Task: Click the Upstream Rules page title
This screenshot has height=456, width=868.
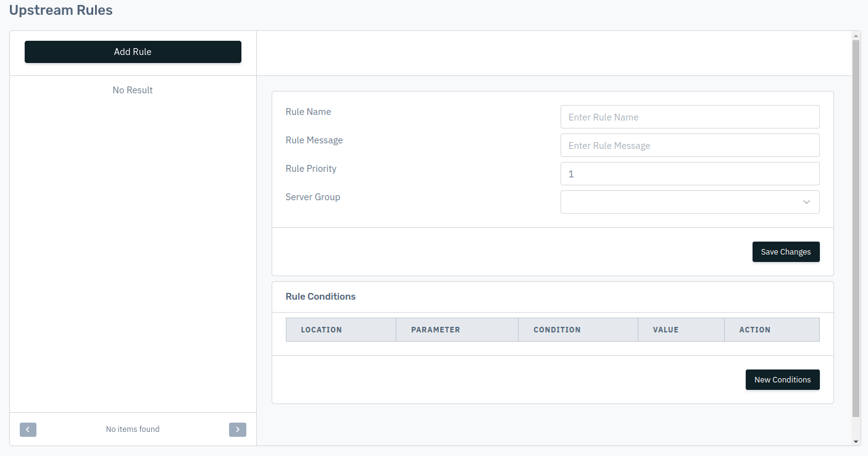Action: coord(61,10)
